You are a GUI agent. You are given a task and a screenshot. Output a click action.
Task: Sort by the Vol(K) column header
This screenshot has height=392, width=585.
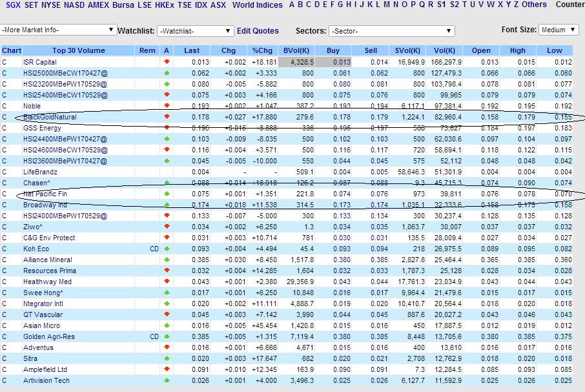coord(444,50)
